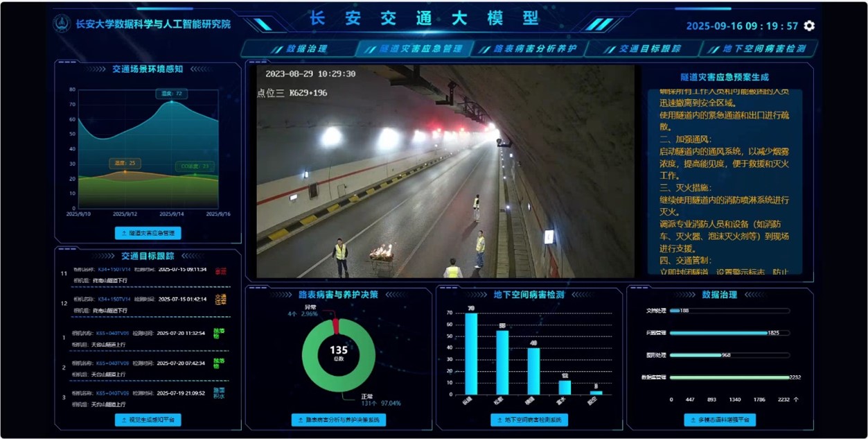868x439 pixels.
Task: Click the 2232 progress bar in 数据治理
Action: (729, 377)
